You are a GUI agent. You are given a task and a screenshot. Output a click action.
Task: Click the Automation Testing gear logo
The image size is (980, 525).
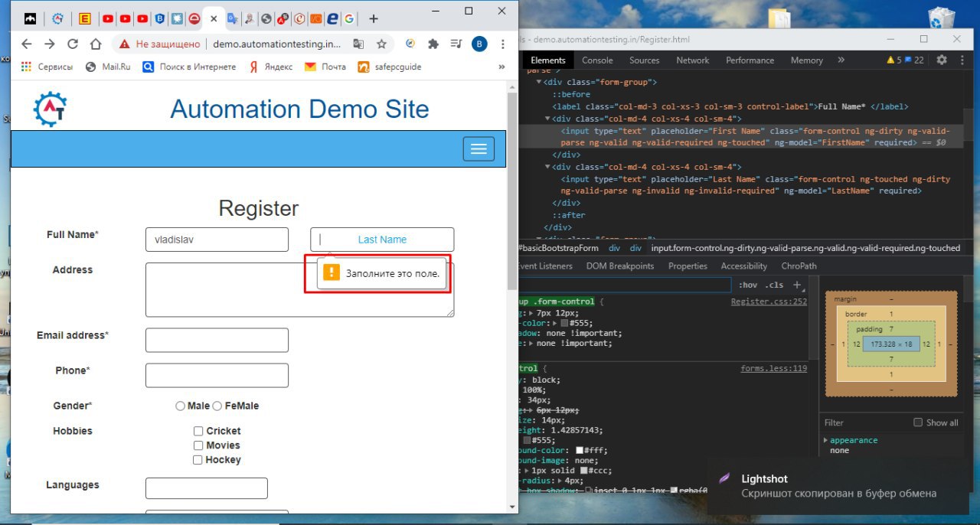51,109
